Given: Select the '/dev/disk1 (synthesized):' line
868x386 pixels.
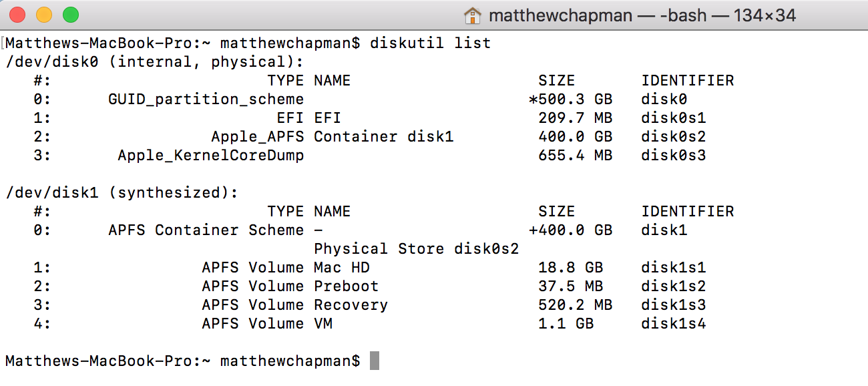Looking at the screenshot, I should click(x=122, y=193).
